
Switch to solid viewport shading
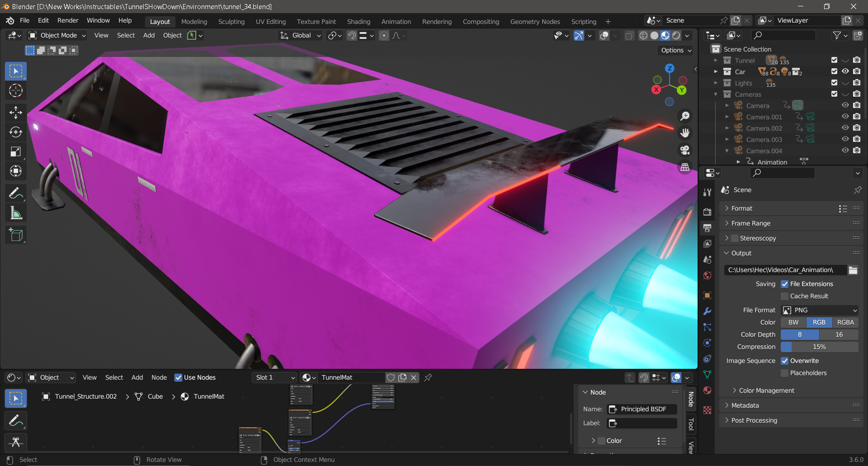click(x=654, y=35)
